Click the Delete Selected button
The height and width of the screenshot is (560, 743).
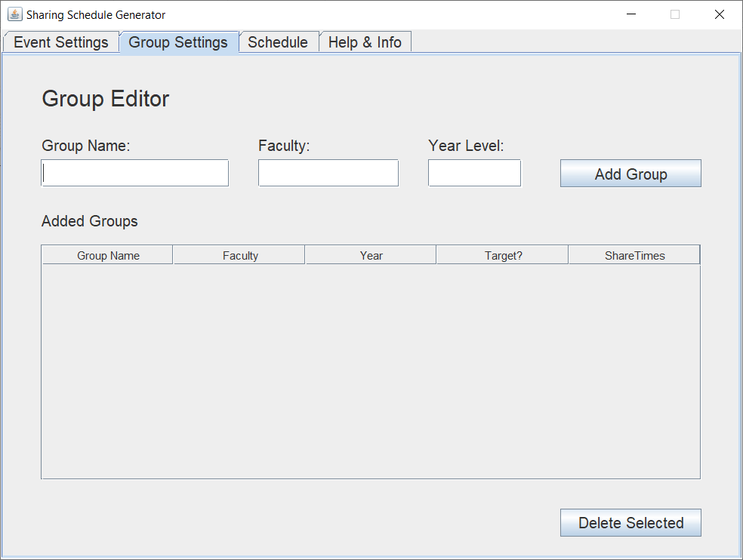tap(630, 522)
